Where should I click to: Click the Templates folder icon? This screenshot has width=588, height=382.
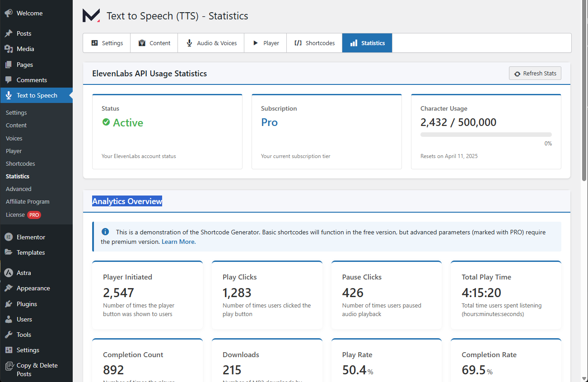(x=9, y=252)
